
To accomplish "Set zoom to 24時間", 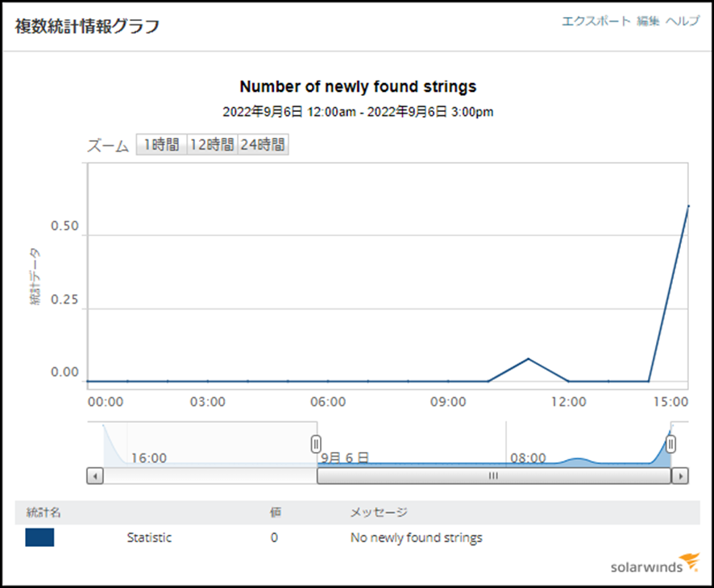I will point(264,145).
